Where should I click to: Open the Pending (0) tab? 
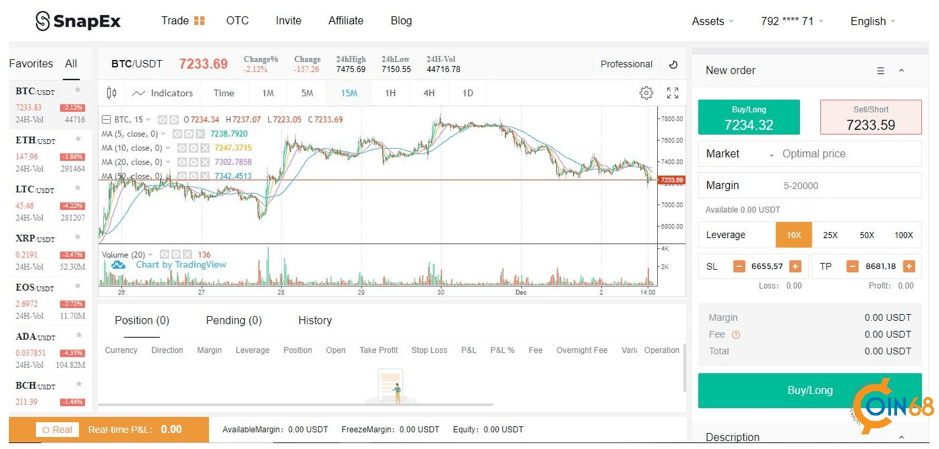[234, 320]
